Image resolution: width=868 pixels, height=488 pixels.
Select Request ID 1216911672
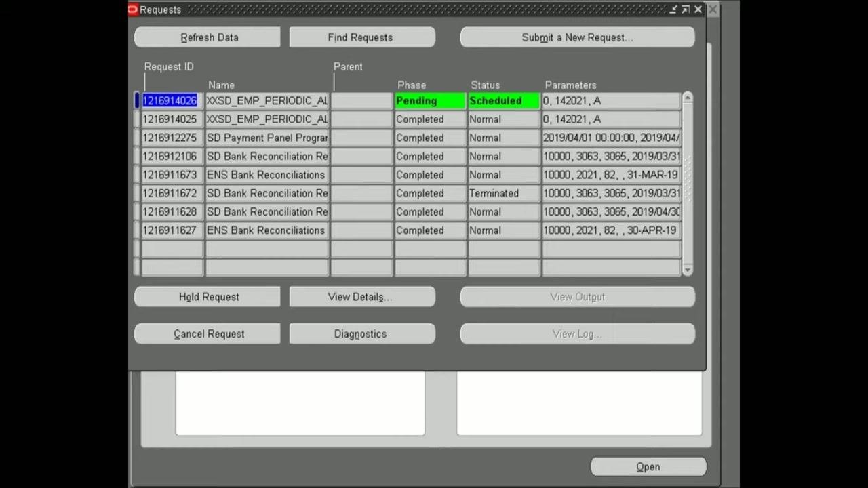coord(172,193)
